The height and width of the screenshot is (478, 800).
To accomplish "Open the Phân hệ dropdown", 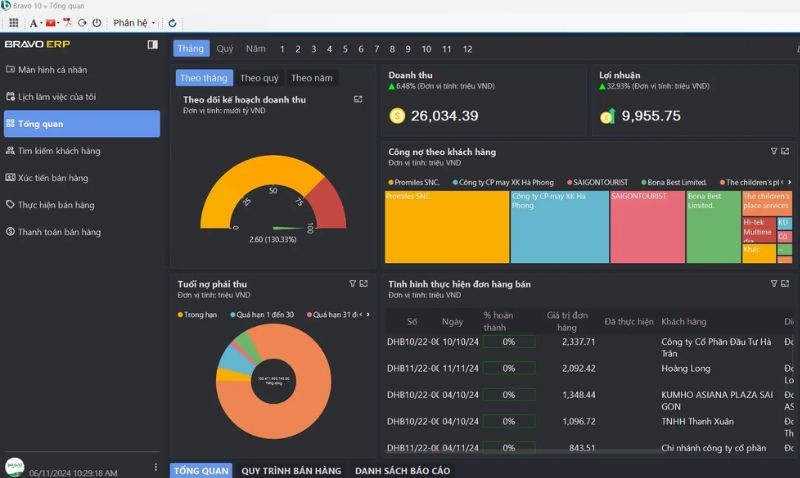I will tap(133, 22).
